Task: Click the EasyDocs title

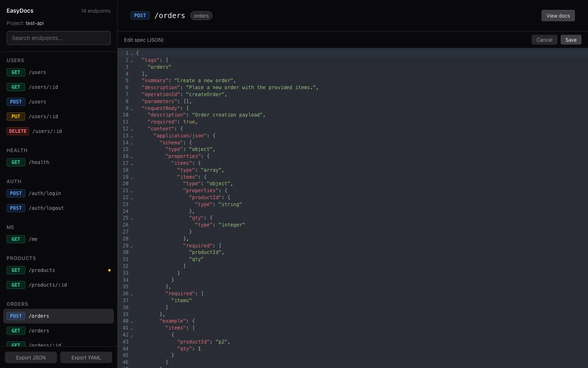Action: [x=20, y=11]
